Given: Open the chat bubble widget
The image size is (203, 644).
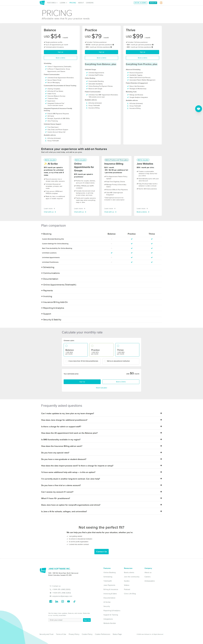Looking at the screenshot, I should click(x=198, y=108).
